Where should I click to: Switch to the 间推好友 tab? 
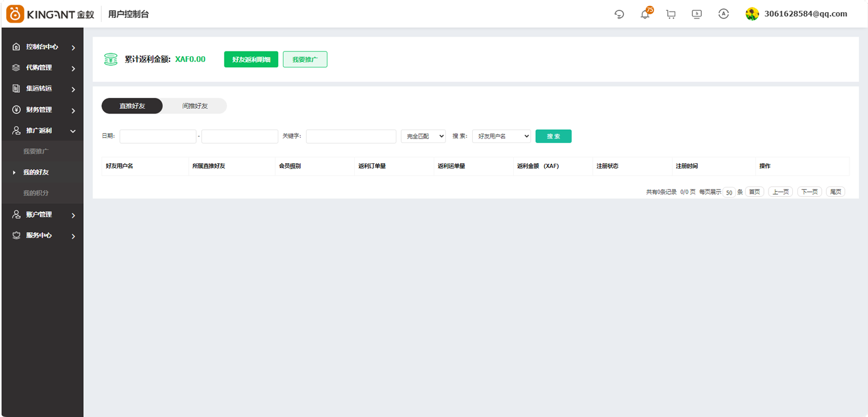tap(195, 106)
